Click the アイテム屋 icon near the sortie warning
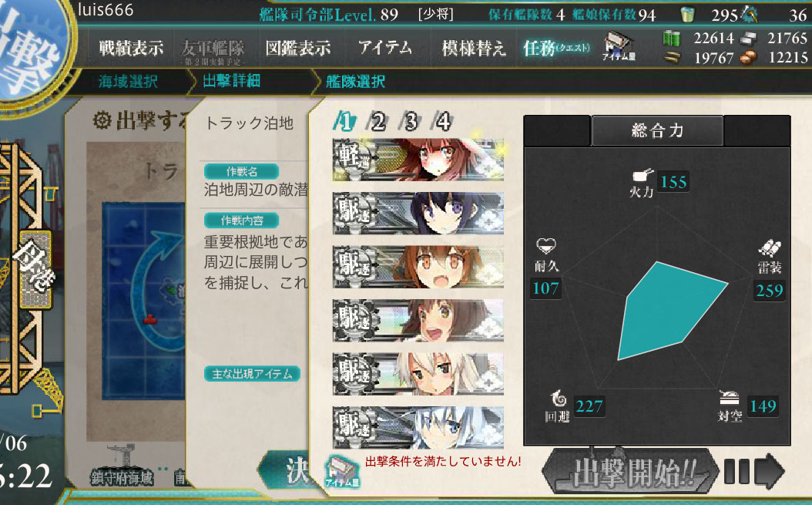 pyautogui.click(x=342, y=472)
